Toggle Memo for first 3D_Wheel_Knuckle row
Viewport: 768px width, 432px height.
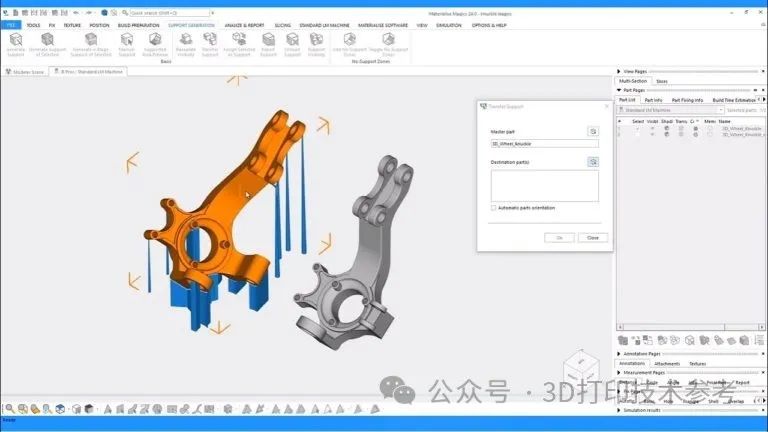(710, 128)
